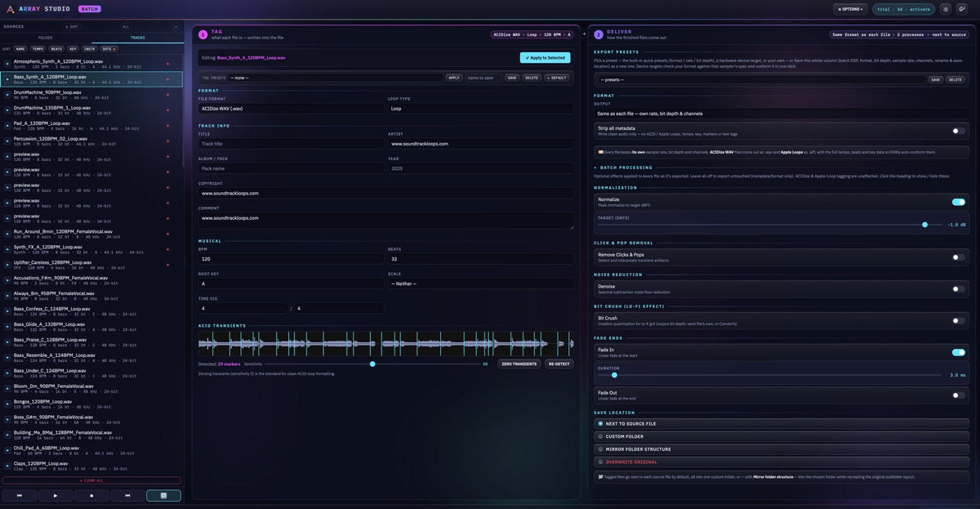
Task: Stop playback with the transport stop button
Action: click(x=91, y=495)
